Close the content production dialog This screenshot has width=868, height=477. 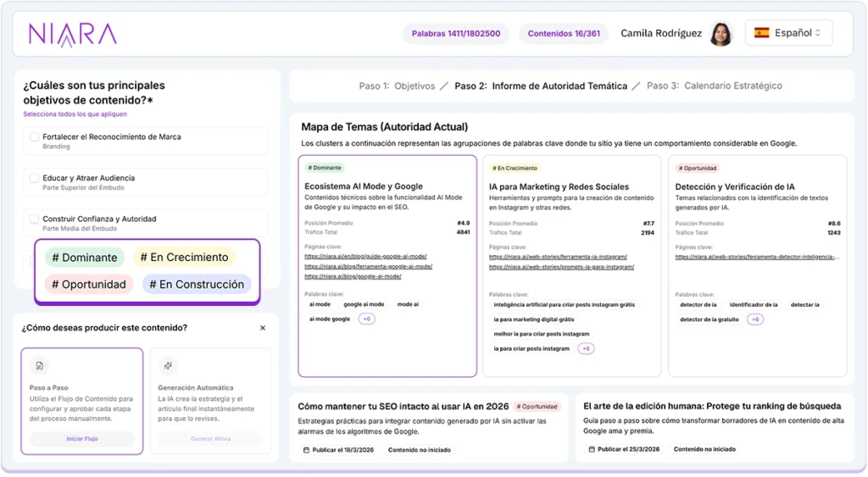(x=263, y=328)
